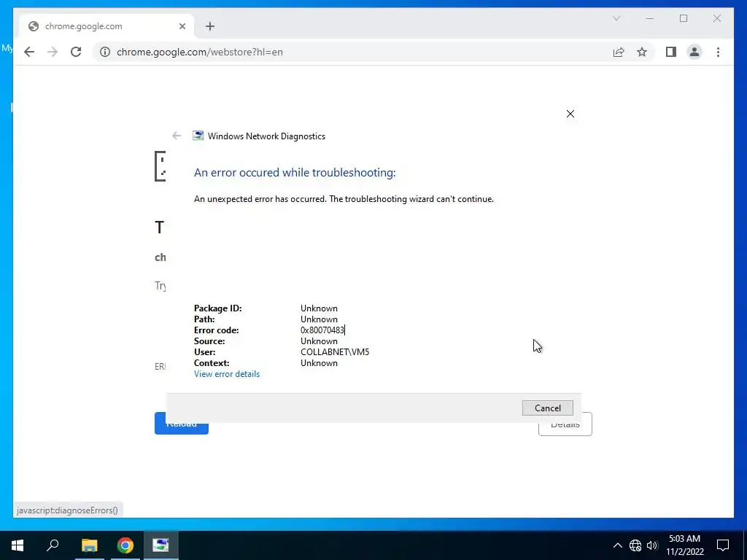Reload the page with the refresh icon
The height and width of the screenshot is (560, 747).
tap(76, 52)
